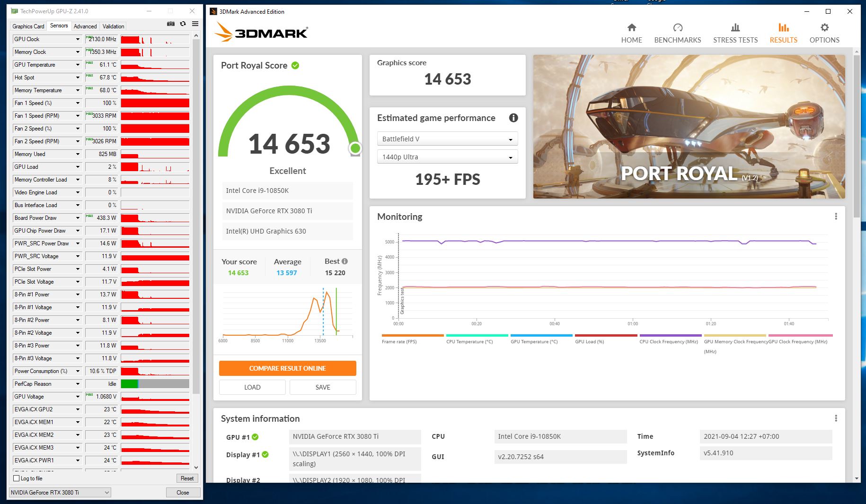Open the GPU-Z hamburger menu
The image size is (866, 504).
click(195, 24)
